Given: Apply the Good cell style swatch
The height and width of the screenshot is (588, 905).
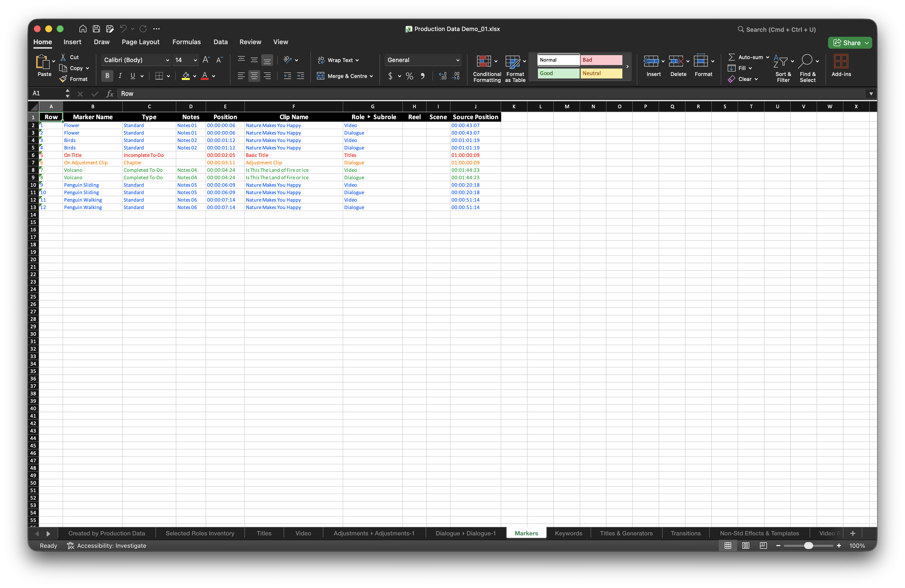Looking at the screenshot, I should click(559, 73).
